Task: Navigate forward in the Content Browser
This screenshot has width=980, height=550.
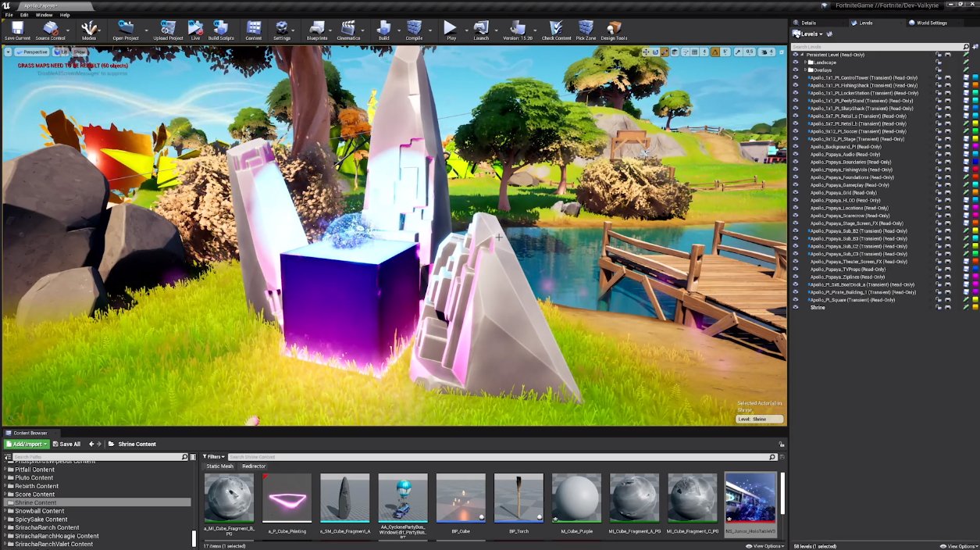Action: pos(101,444)
